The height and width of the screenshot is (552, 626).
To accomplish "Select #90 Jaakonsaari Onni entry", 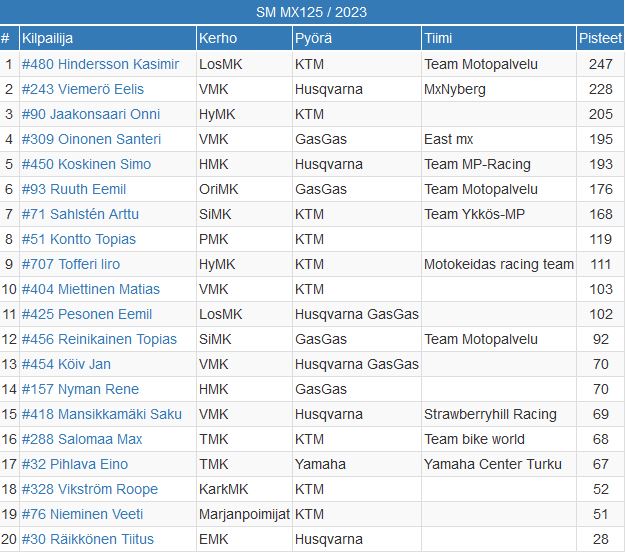I will [x=91, y=114].
